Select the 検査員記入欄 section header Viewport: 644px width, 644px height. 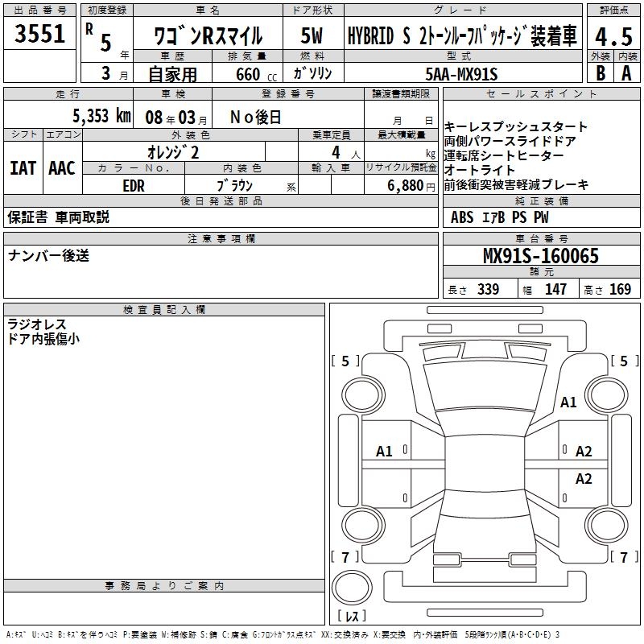point(164,310)
